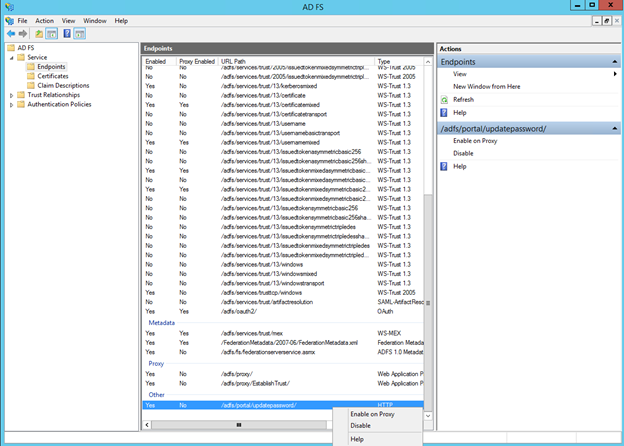Open the Action menu
The image size is (624, 446).
pyautogui.click(x=45, y=21)
